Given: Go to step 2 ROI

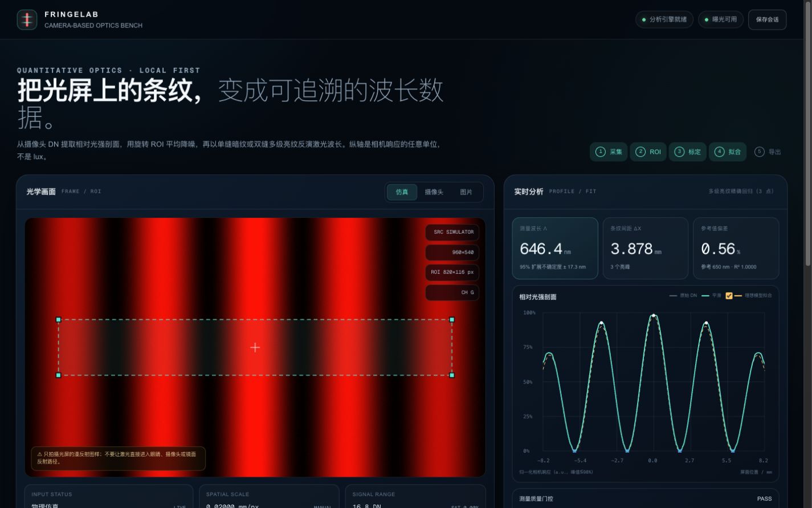Looking at the screenshot, I should pos(648,152).
